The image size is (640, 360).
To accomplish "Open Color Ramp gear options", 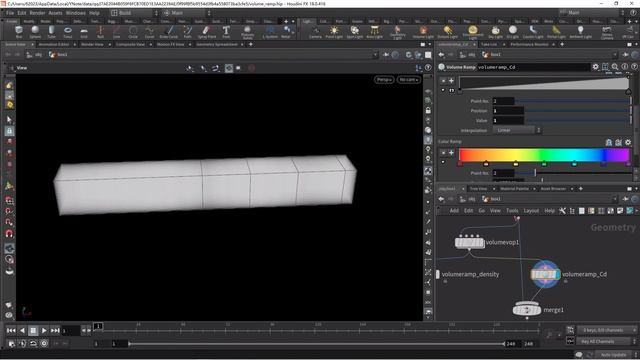I will pyautogui.click(x=628, y=142).
